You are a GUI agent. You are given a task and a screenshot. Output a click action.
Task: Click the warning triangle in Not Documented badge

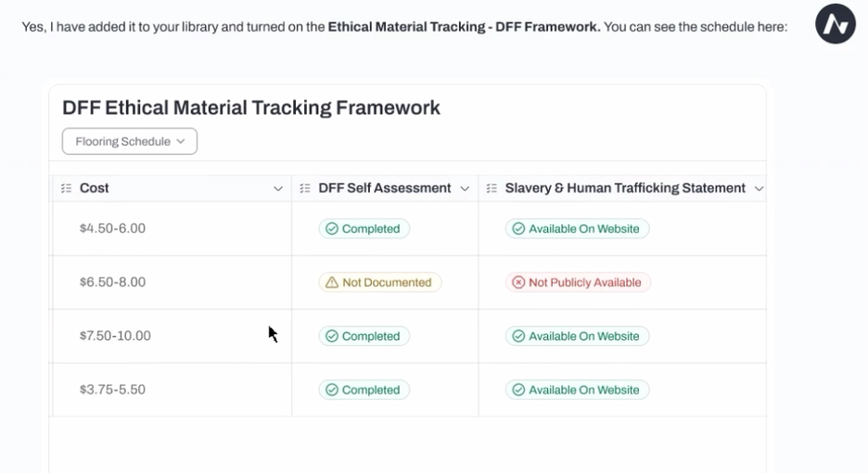pyautogui.click(x=332, y=283)
